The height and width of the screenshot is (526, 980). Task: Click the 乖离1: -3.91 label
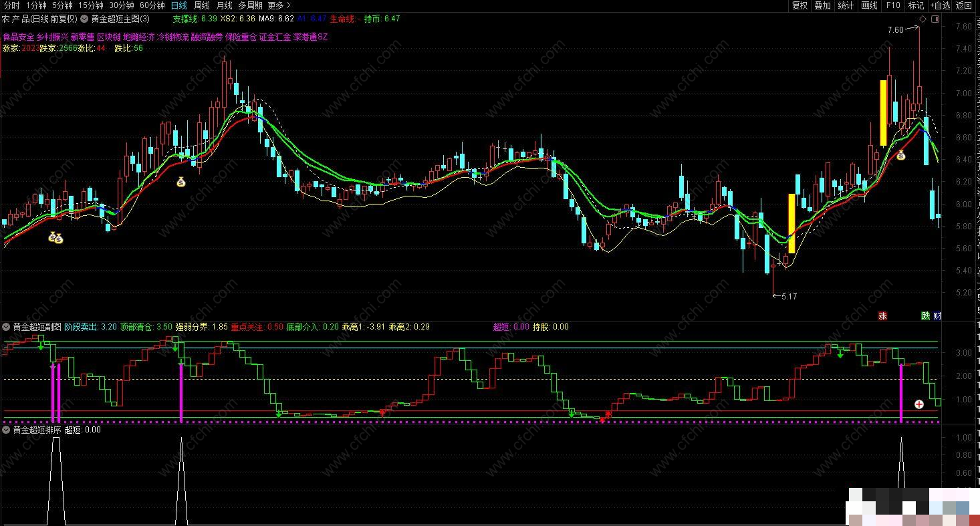point(364,327)
